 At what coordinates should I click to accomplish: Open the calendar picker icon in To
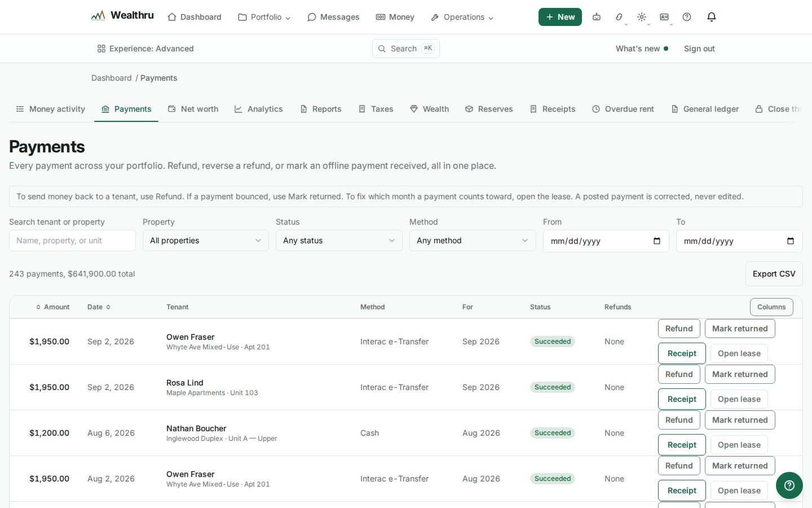pos(791,241)
